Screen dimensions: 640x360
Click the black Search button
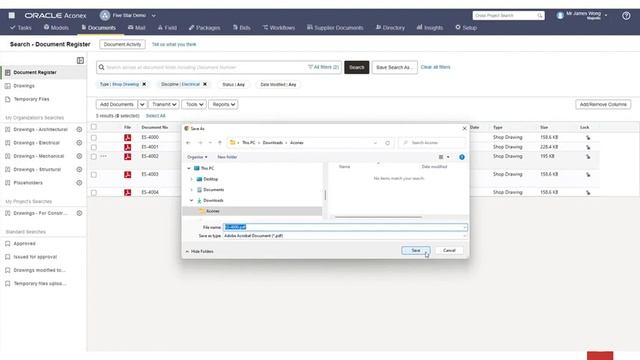tap(356, 67)
